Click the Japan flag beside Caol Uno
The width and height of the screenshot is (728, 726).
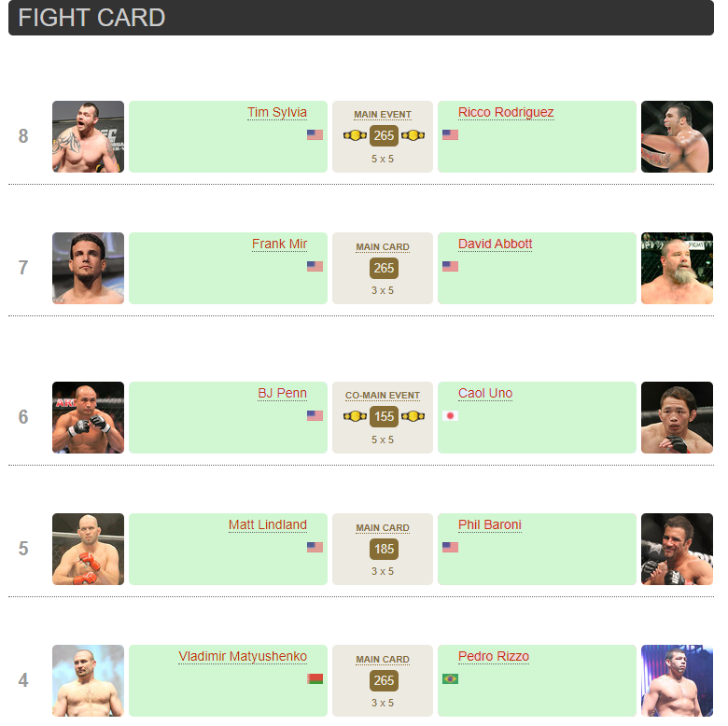pyautogui.click(x=450, y=415)
